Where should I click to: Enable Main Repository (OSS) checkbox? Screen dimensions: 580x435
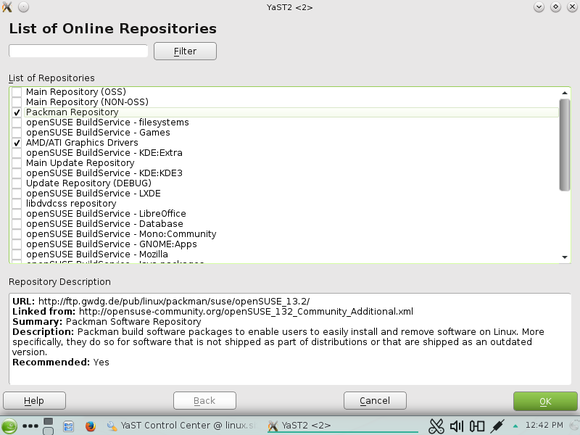click(x=17, y=92)
